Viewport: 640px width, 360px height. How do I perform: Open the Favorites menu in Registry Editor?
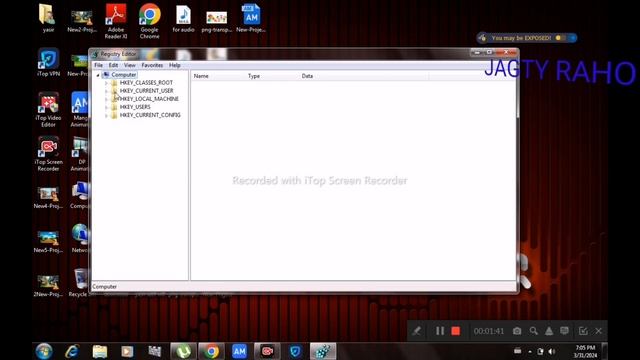152,65
